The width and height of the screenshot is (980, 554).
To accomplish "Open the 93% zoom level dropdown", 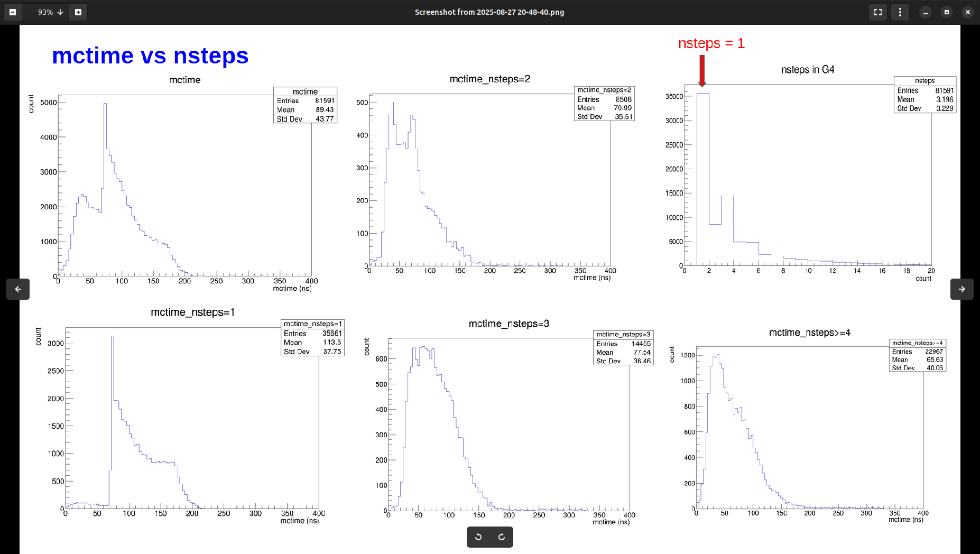I will pyautogui.click(x=50, y=12).
